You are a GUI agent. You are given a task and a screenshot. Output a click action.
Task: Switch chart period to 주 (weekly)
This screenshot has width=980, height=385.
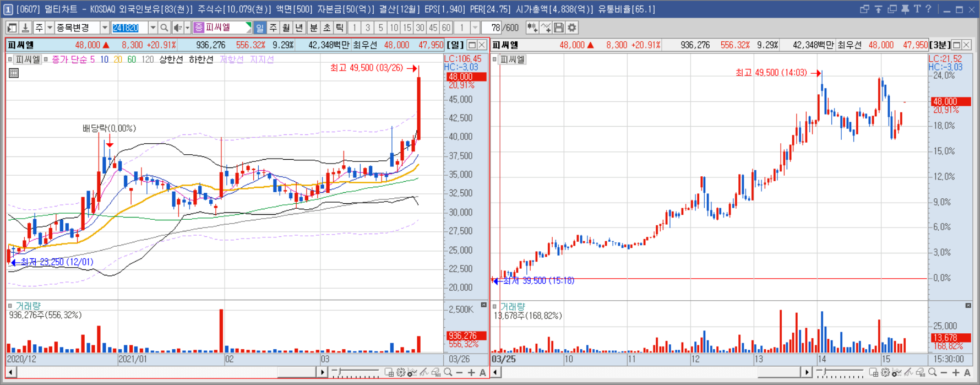coord(273,28)
